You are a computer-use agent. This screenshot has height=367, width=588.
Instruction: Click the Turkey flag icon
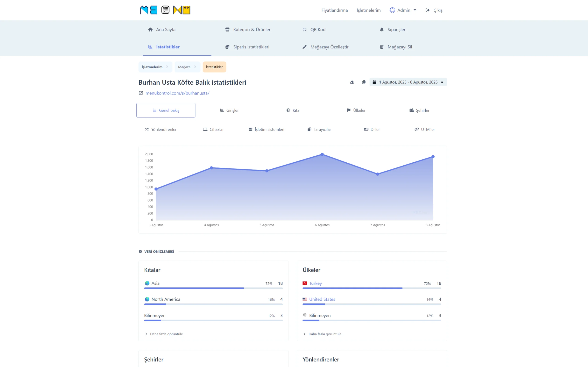tap(304, 283)
